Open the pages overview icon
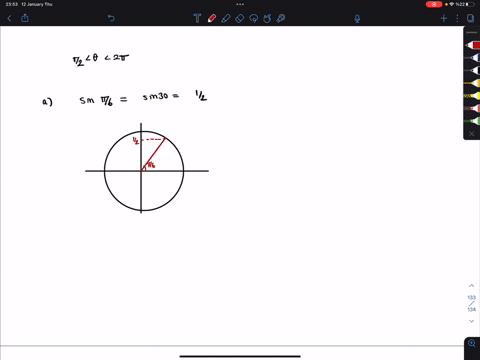 pyautogui.click(x=470, y=18)
